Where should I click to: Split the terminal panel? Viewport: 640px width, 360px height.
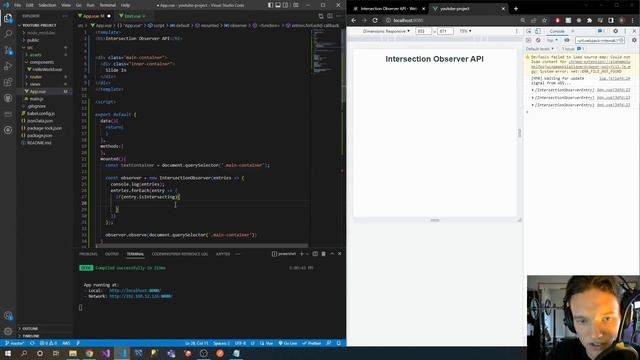(x=315, y=254)
